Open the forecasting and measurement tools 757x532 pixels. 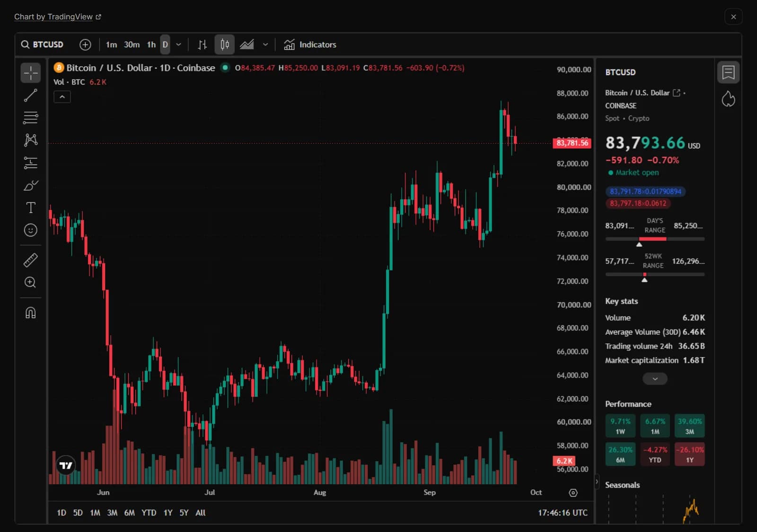coord(31,163)
